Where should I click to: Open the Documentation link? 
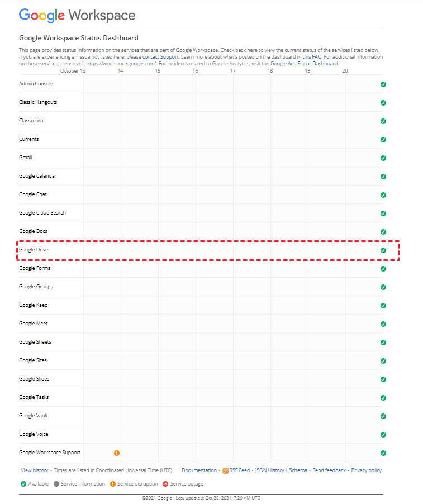pos(199,470)
